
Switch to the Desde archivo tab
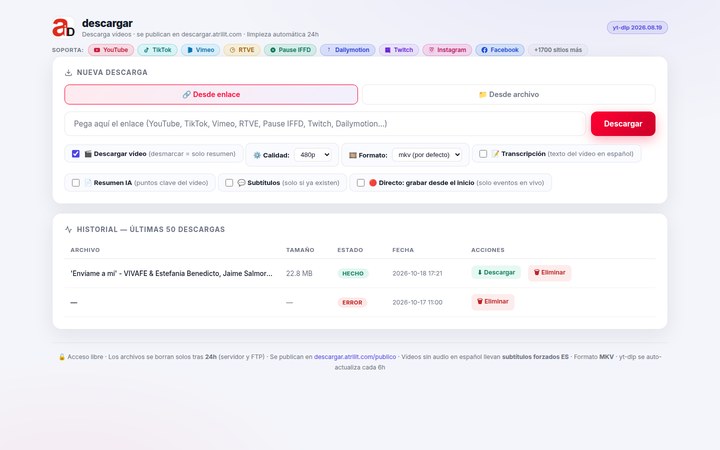[508, 94]
